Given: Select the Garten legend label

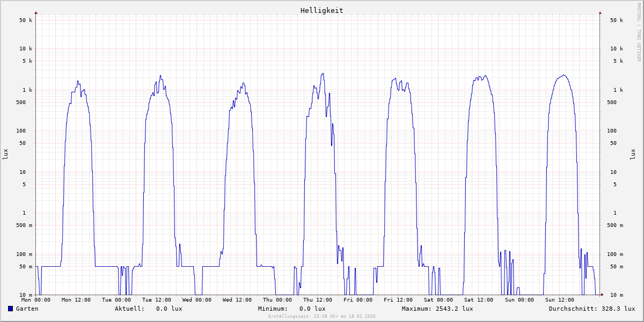Looking at the screenshot, I should 27,309.
